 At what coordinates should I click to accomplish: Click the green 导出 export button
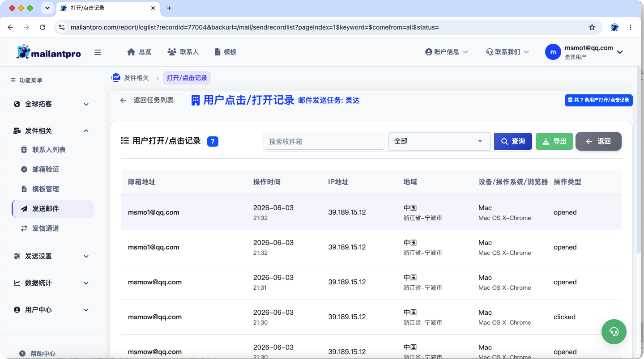point(554,141)
